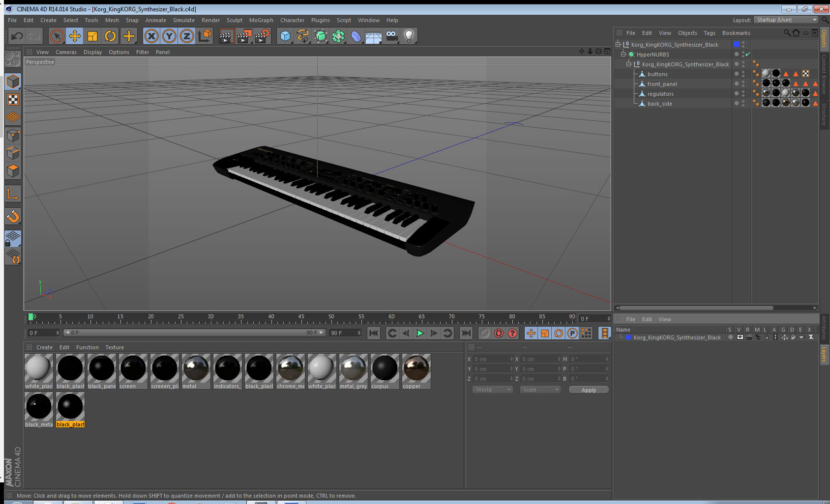830x504 pixels.
Task: Open viewport Cameras menu
Action: click(x=66, y=52)
